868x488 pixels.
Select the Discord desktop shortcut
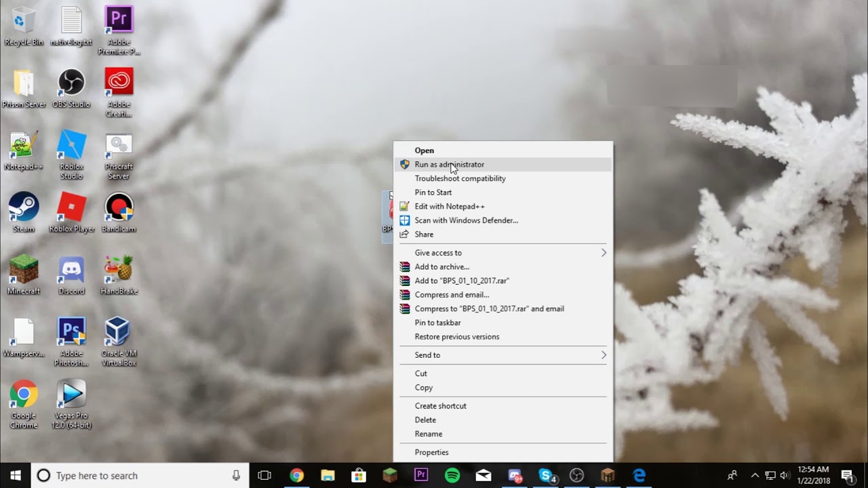tap(71, 275)
